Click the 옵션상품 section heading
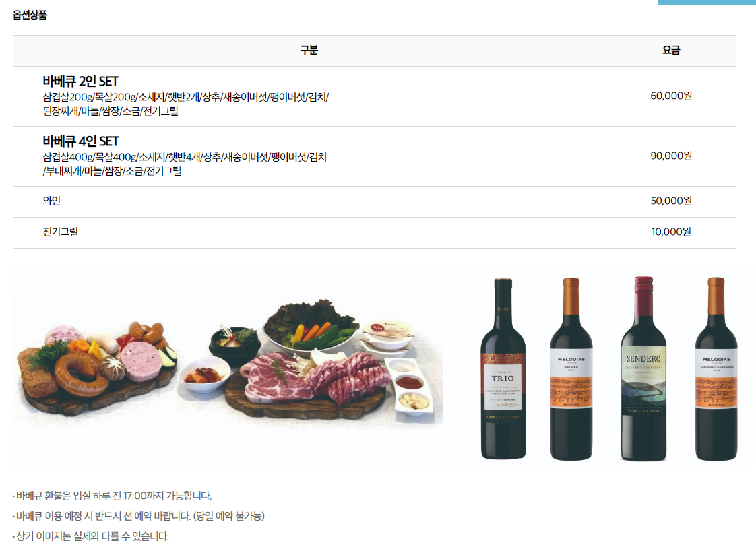756x551 pixels. (30, 15)
